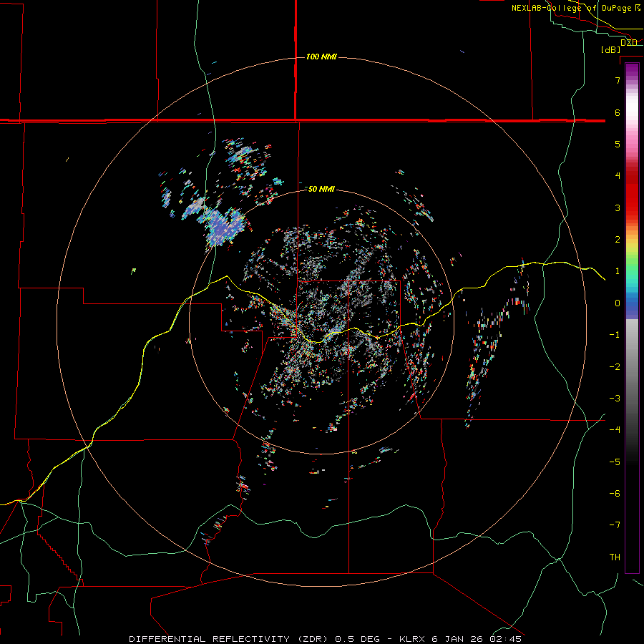644x644 pixels.
Task: Click the -7 value on color scale
Action: (x=615, y=525)
